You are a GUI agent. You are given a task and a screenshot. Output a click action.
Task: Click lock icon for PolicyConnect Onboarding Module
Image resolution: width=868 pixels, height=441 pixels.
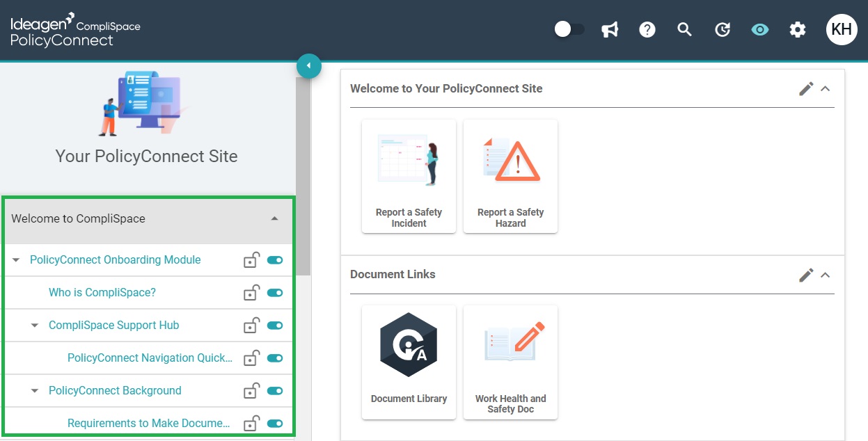(x=251, y=259)
